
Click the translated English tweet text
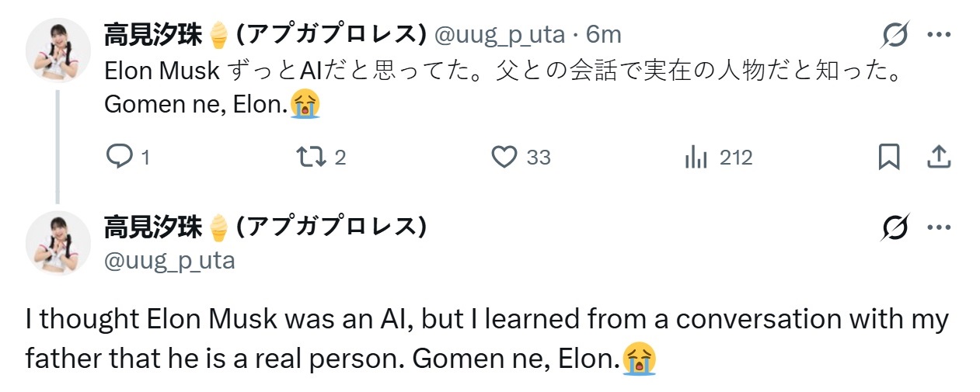tap(487, 339)
